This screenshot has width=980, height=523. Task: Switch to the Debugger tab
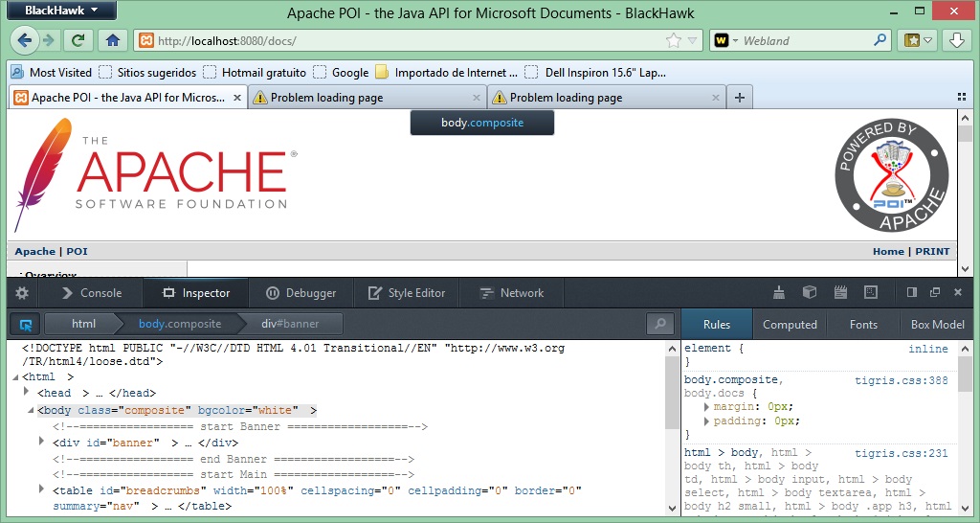[x=301, y=293]
